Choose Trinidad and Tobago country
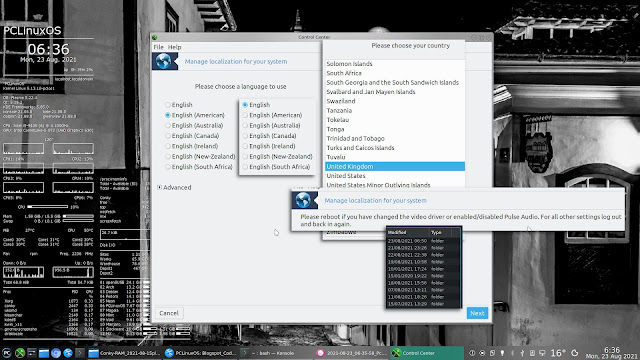This screenshot has width=640, height=360. pos(395,138)
